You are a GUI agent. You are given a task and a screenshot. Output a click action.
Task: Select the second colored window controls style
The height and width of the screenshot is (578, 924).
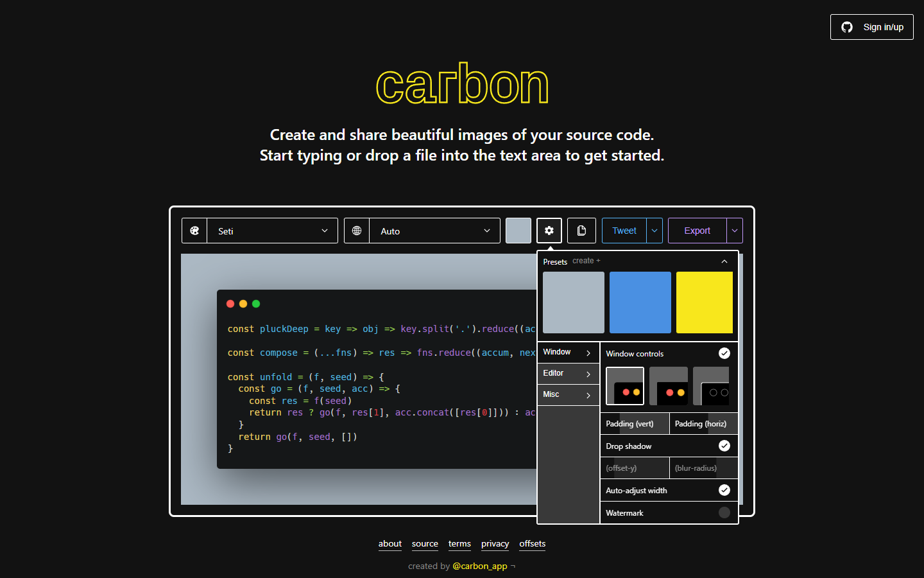coord(669,386)
